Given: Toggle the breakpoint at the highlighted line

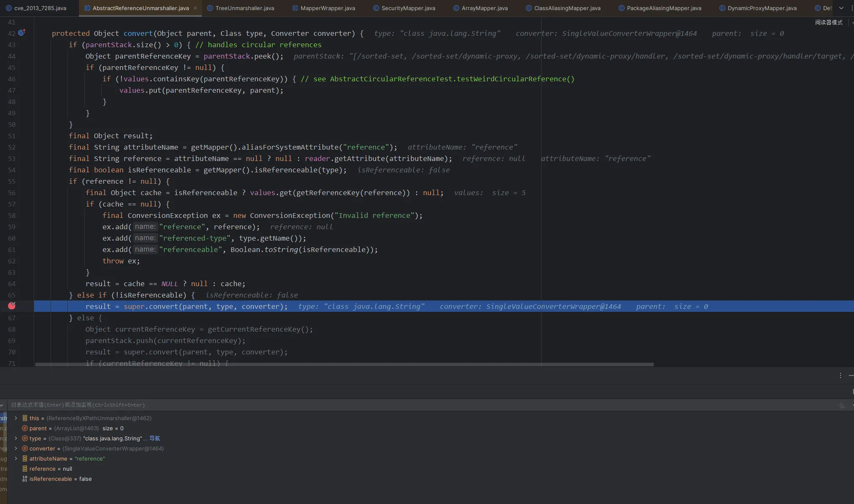Looking at the screenshot, I should (x=12, y=306).
